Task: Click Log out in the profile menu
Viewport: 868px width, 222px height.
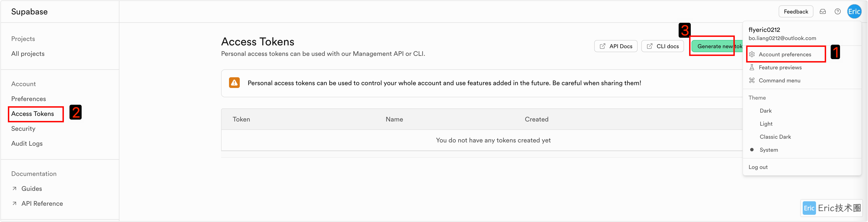Action: click(758, 167)
